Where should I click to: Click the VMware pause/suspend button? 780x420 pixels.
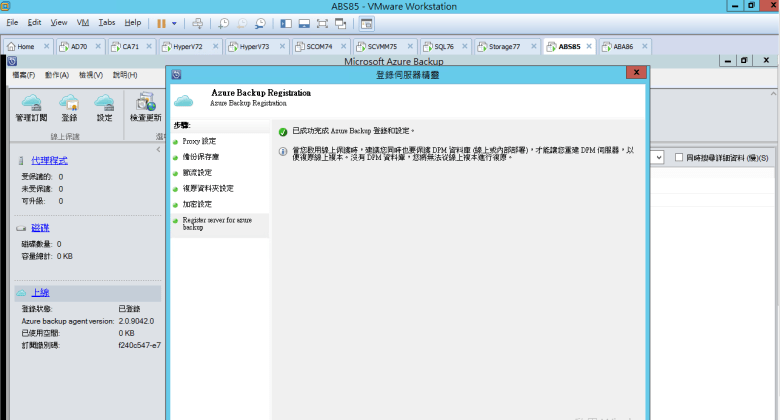pos(160,22)
